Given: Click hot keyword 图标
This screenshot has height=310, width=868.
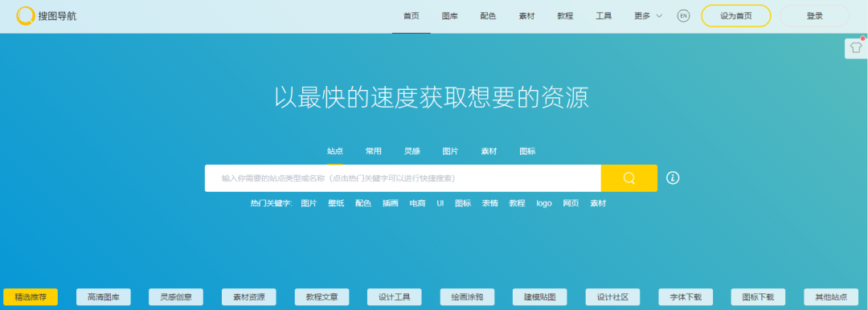Looking at the screenshot, I should pyautogui.click(x=463, y=204).
